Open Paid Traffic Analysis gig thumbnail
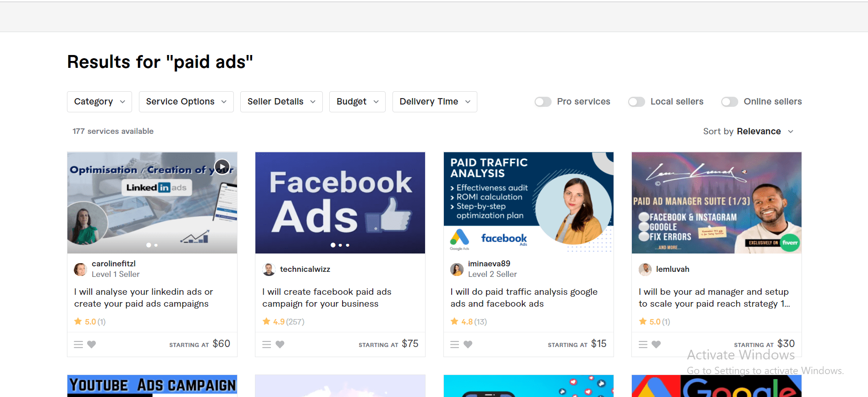The width and height of the screenshot is (868, 397). [x=528, y=203]
